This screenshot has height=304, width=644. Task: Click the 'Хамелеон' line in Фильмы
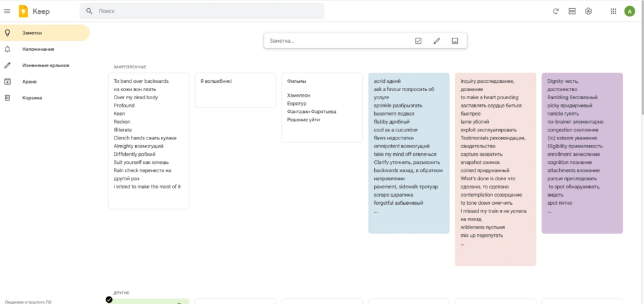pos(299,95)
